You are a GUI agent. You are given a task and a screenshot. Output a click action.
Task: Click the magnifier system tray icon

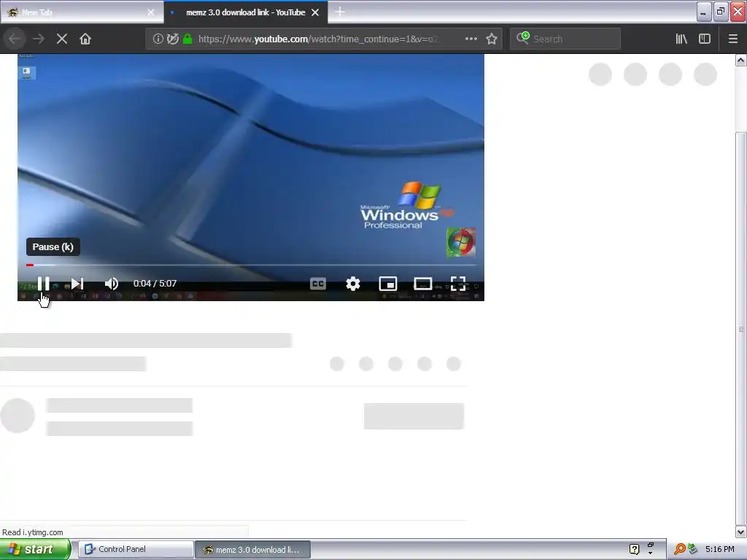[679, 549]
